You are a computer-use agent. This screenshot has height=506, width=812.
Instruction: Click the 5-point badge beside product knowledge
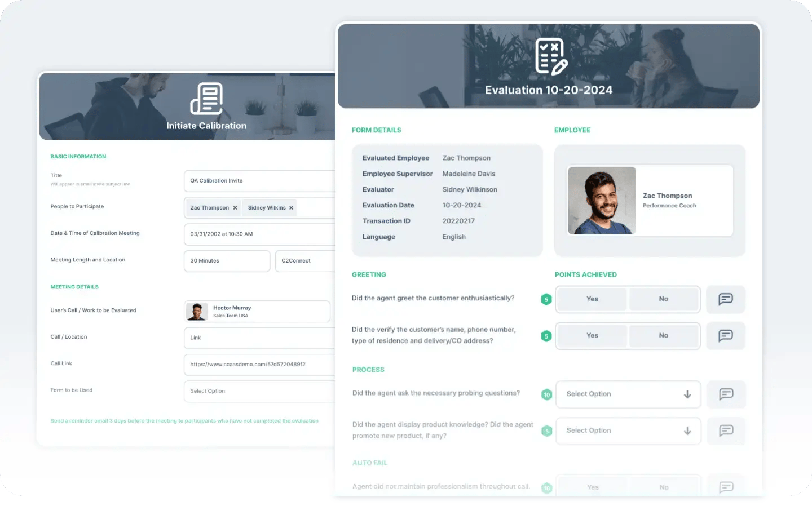tap(546, 432)
